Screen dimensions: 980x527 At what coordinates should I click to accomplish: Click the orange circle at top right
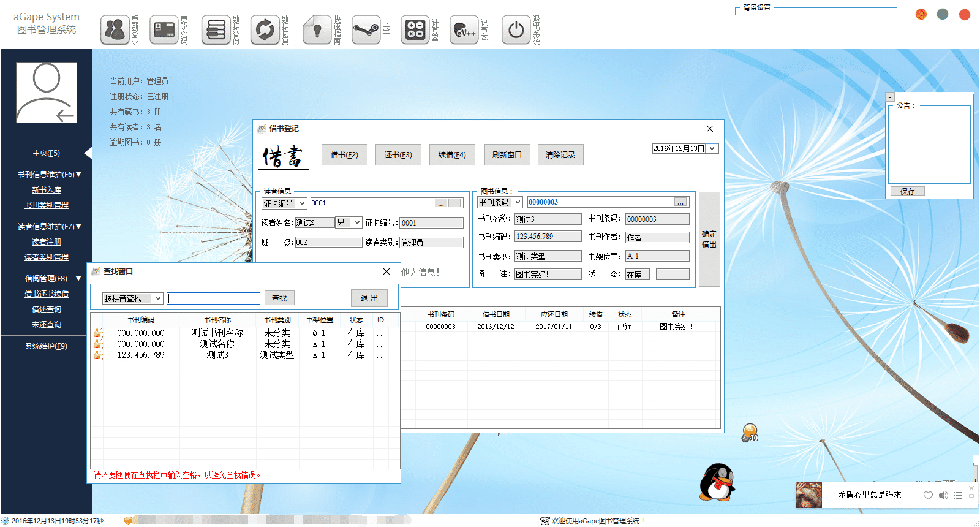point(921,14)
